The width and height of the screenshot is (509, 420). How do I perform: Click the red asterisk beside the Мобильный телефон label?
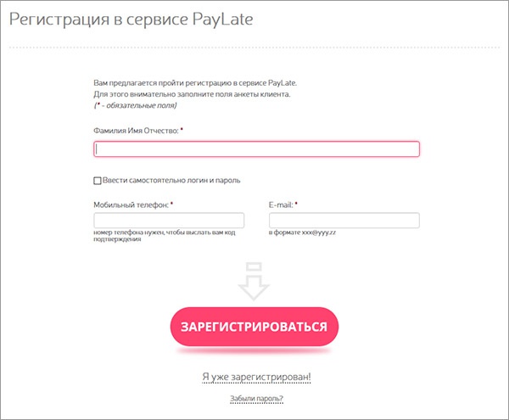point(171,204)
